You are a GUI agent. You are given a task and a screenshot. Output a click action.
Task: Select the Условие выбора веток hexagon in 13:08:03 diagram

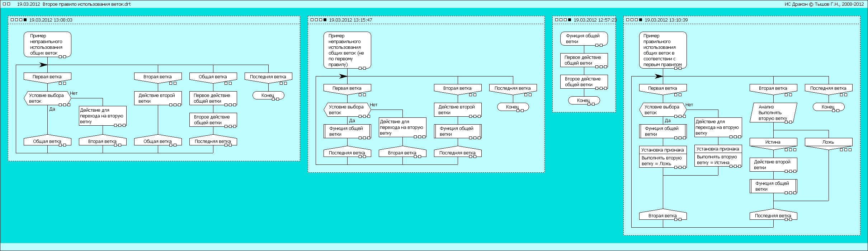(47, 98)
